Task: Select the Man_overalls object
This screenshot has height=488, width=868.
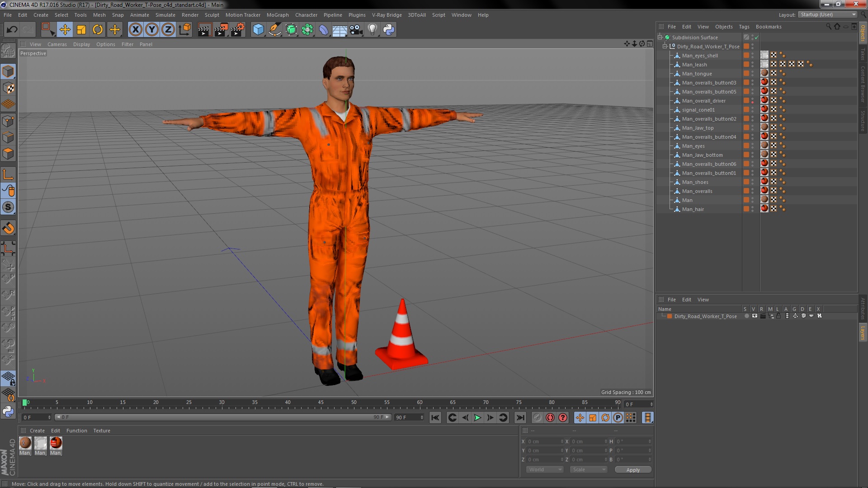Action: click(697, 191)
